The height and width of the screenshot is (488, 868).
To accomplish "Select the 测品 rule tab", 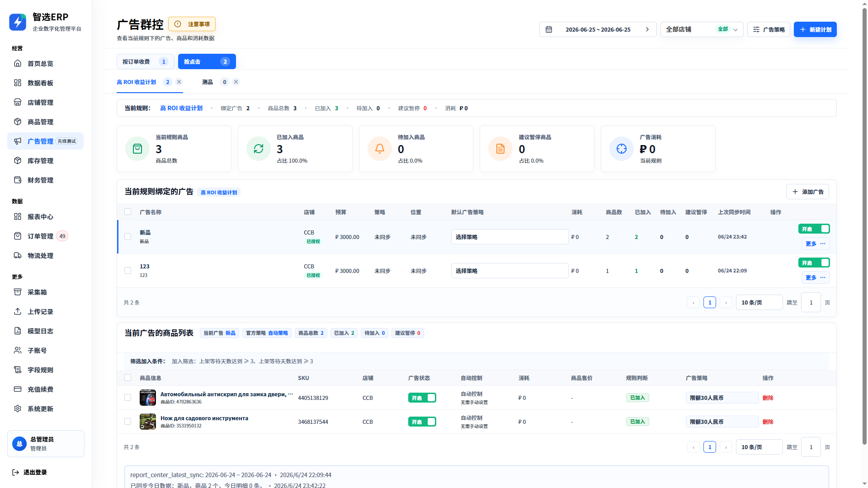I will (x=208, y=82).
